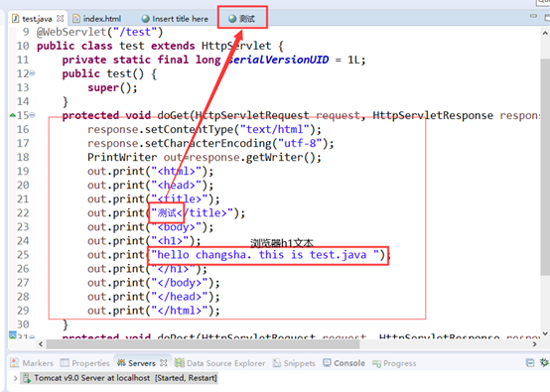Click the horizontal scrollbar left arrow
This screenshot has height=392, width=550.
(41, 344)
